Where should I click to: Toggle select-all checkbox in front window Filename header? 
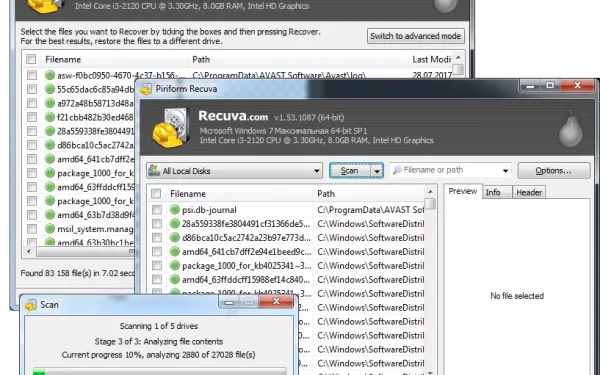[x=156, y=194]
